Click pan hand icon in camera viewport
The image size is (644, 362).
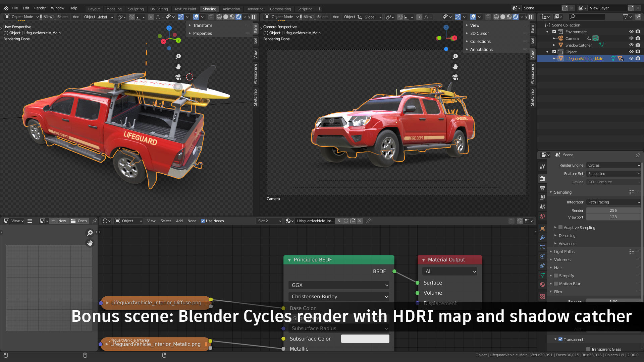click(x=455, y=67)
